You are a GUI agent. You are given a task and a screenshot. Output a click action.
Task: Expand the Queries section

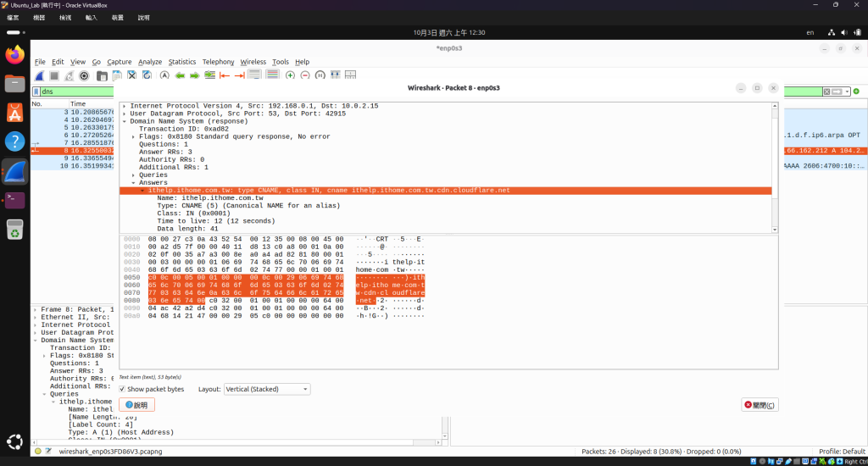[x=133, y=175]
